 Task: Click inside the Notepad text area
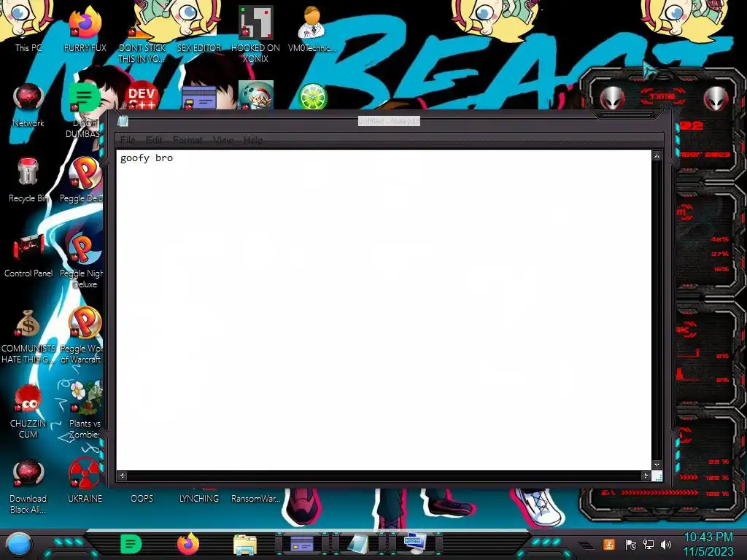pos(384,310)
